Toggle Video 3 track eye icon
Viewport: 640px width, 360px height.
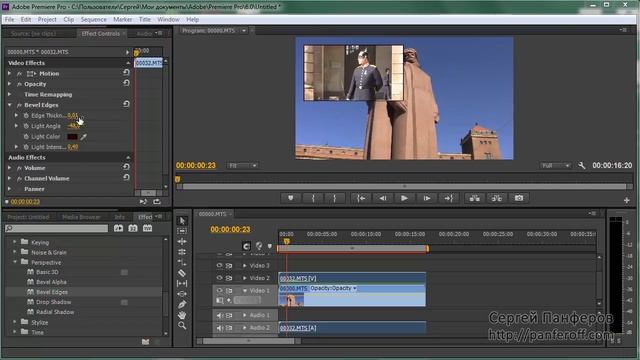click(219, 265)
